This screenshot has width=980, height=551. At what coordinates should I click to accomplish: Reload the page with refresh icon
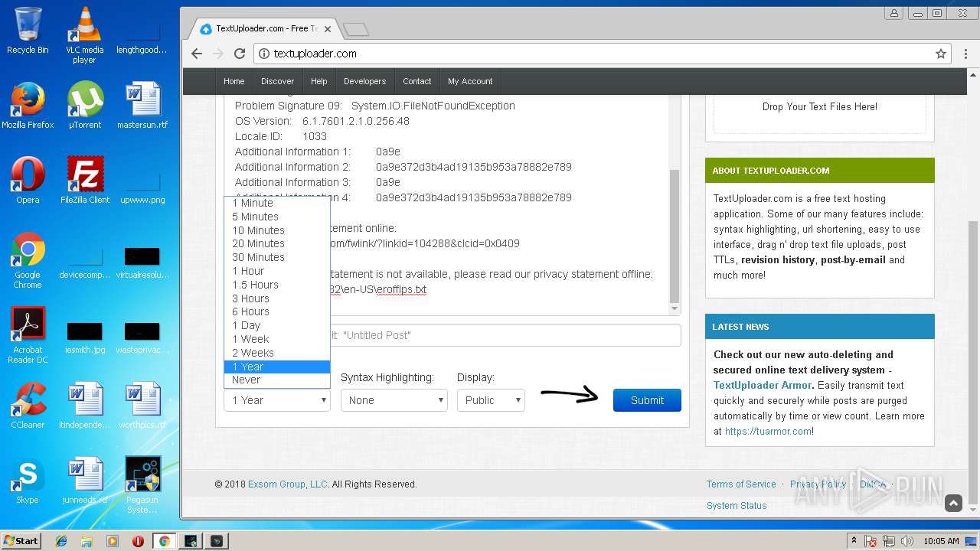[x=240, y=54]
